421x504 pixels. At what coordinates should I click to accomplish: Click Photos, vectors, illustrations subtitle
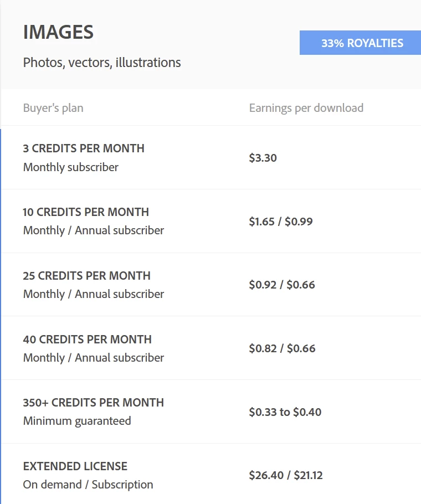[102, 63]
